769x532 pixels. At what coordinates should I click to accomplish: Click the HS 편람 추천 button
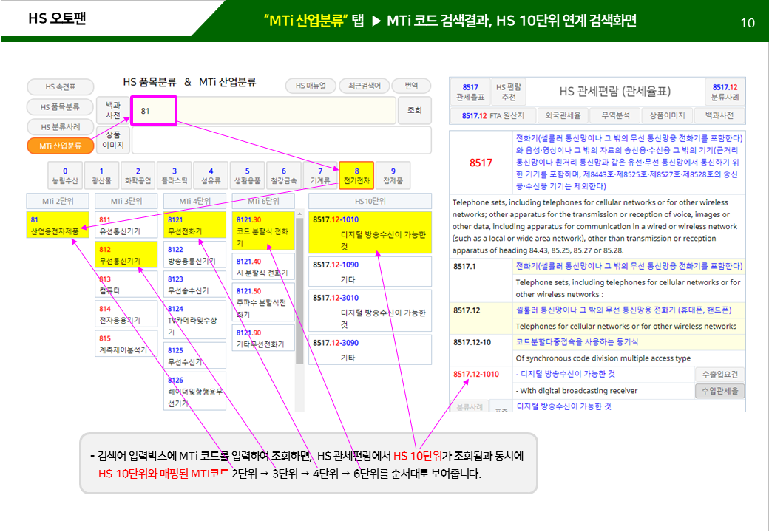pos(509,92)
